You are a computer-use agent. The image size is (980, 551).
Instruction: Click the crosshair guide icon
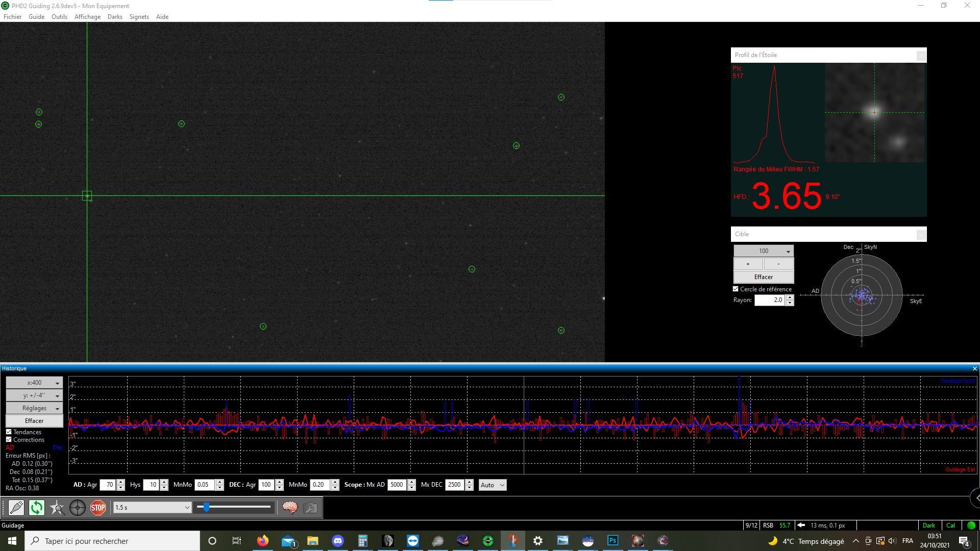tap(78, 508)
